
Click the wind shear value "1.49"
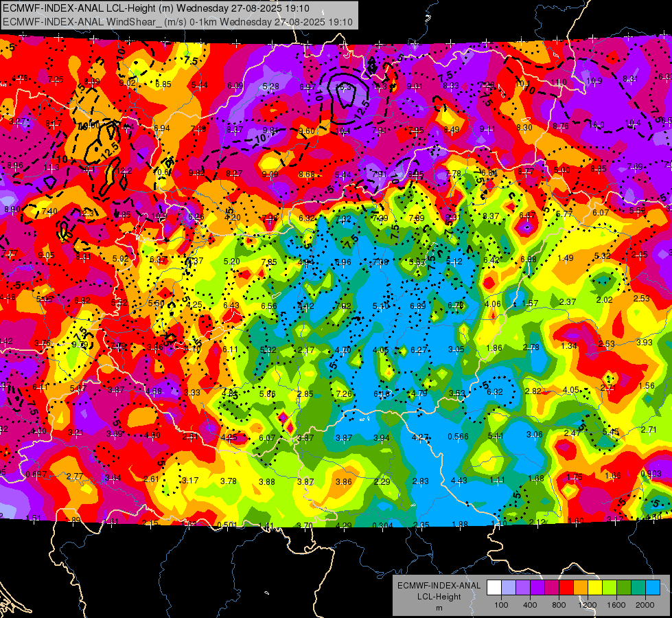pyautogui.click(x=566, y=257)
